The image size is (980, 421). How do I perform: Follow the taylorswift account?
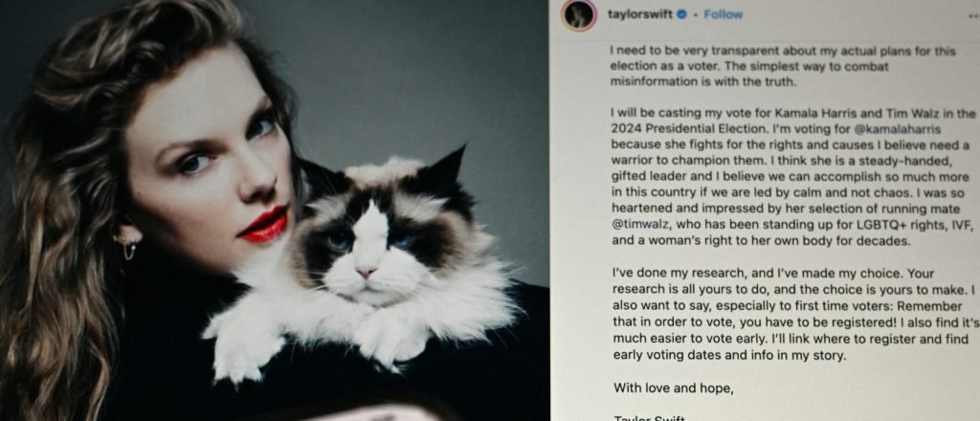pos(724,14)
